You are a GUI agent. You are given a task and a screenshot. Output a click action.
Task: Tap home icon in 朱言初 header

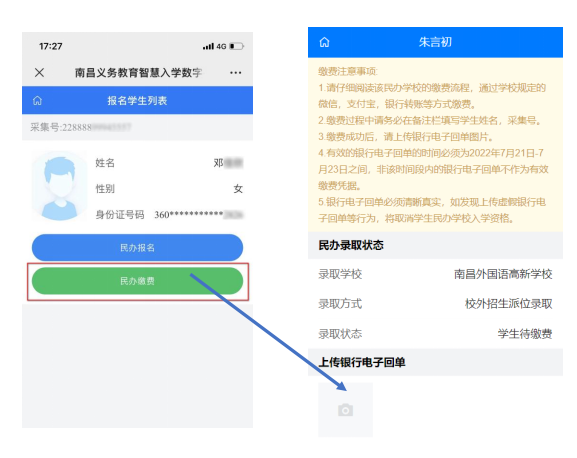324,42
